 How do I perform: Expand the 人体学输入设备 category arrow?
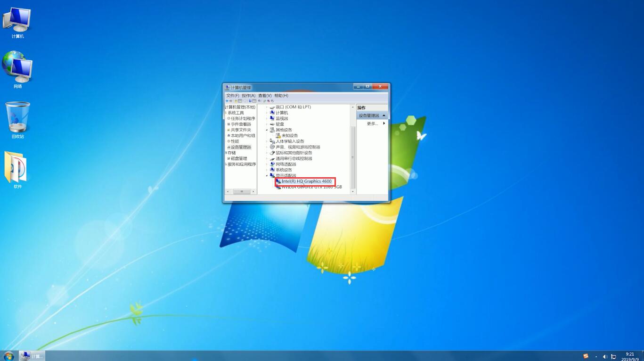[x=267, y=141]
